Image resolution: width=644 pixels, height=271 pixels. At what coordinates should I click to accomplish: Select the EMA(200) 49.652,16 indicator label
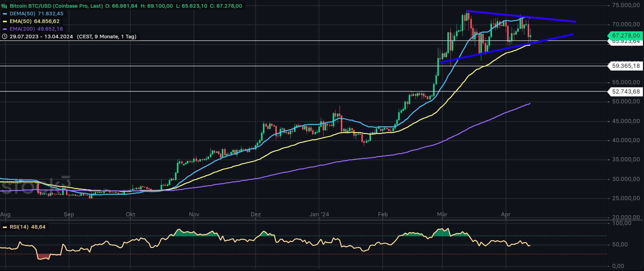pyautogui.click(x=36, y=29)
